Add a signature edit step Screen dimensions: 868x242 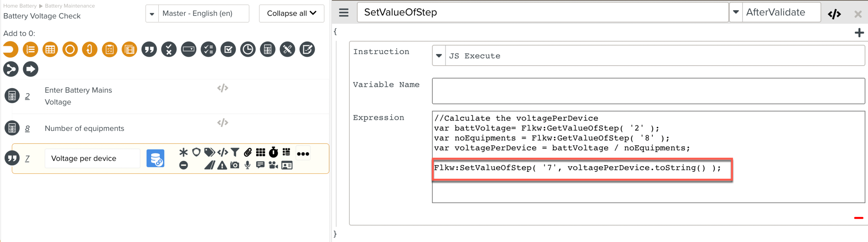(307, 49)
